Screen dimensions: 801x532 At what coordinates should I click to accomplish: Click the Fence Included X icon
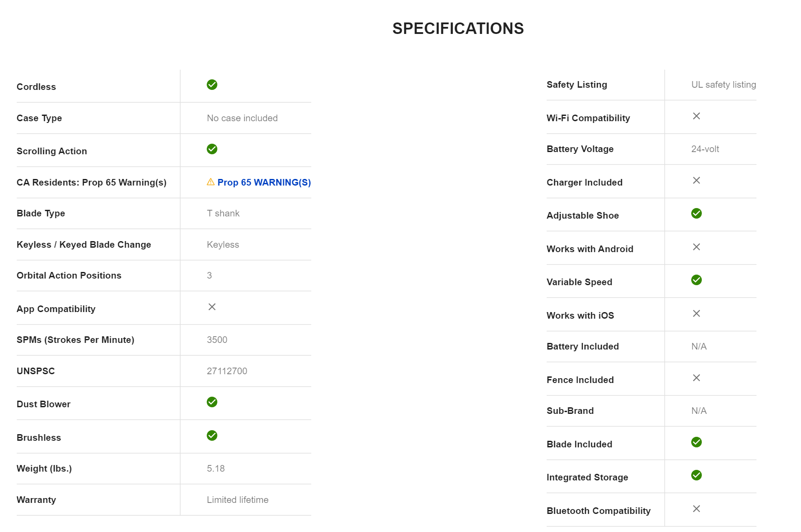coord(697,378)
